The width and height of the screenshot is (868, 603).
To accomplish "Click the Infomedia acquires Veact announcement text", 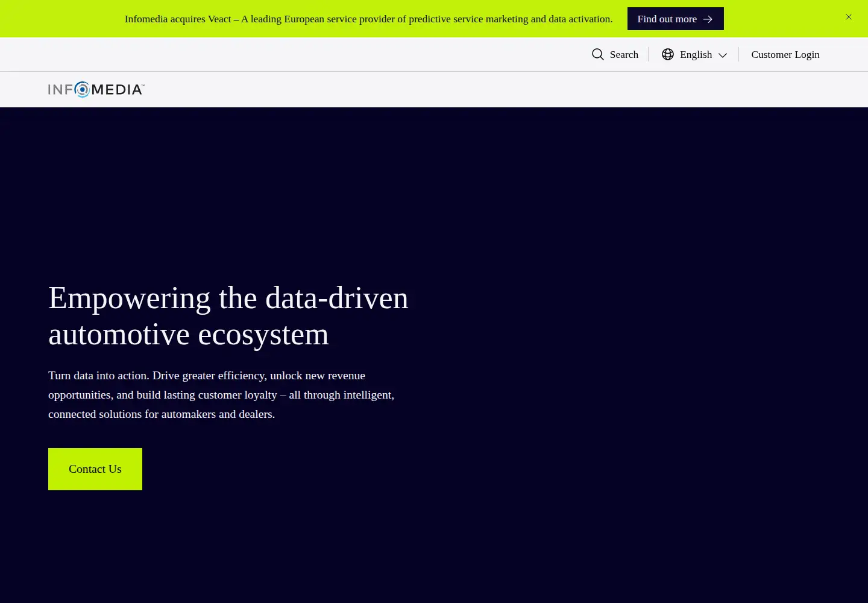I will tap(368, 19).
